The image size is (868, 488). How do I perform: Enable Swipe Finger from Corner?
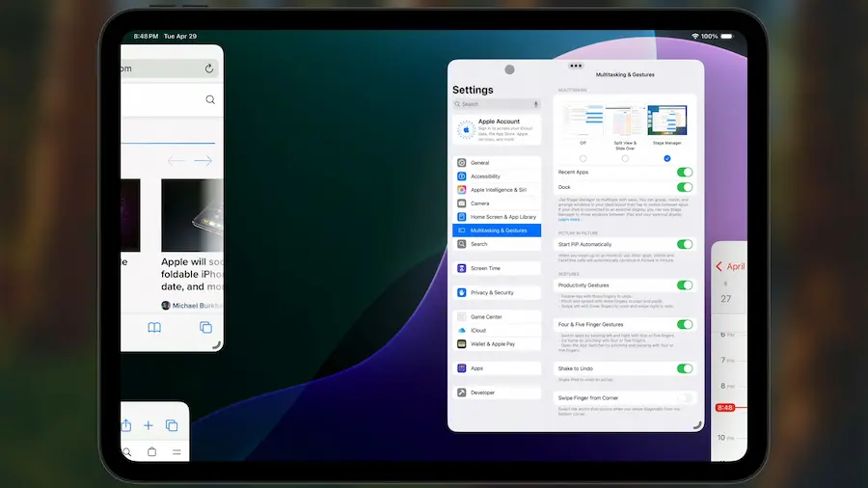coord(685,397)
